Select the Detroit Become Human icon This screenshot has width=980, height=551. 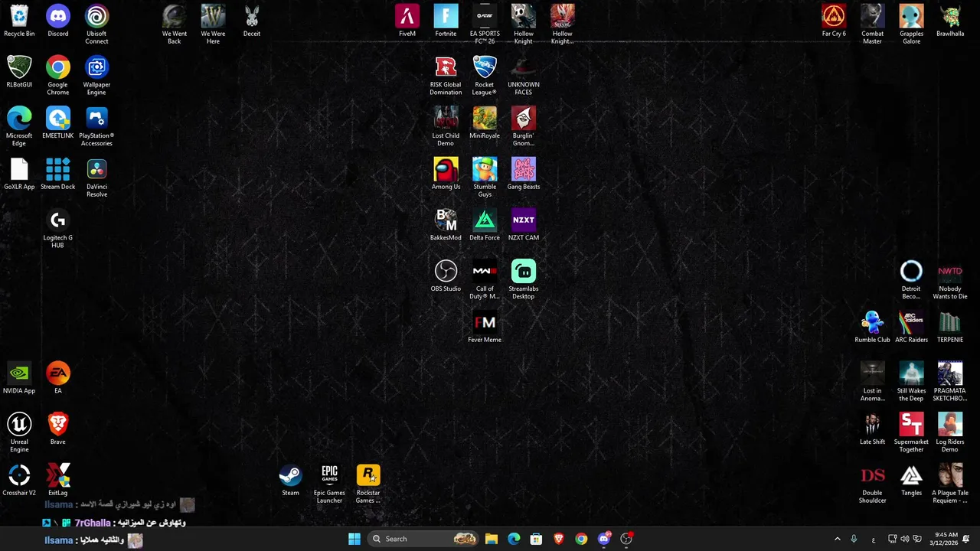(911, 280)
